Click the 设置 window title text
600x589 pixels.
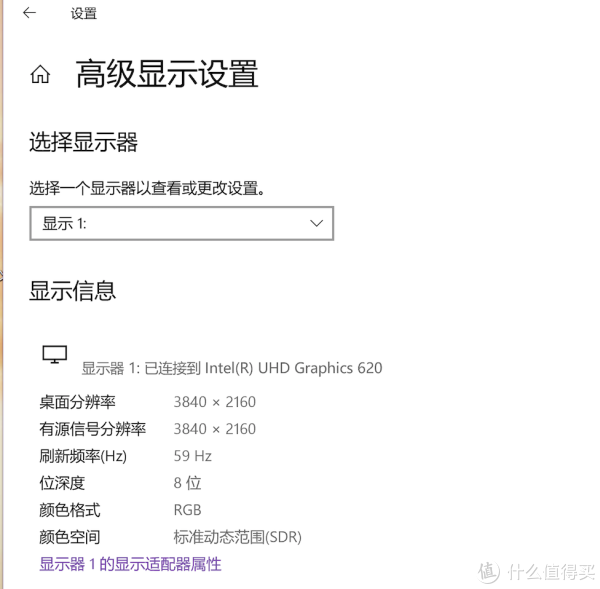coord(83,13)
